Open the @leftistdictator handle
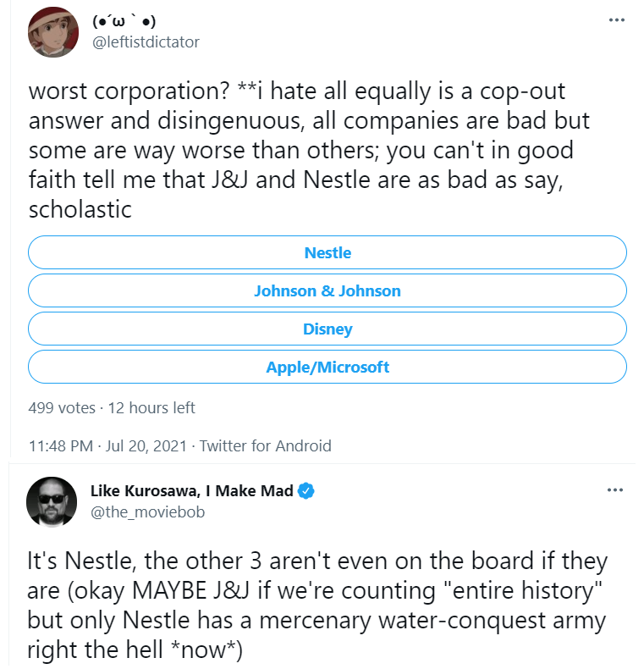This screenshot has height=669, width=644. tap(146, 42)
